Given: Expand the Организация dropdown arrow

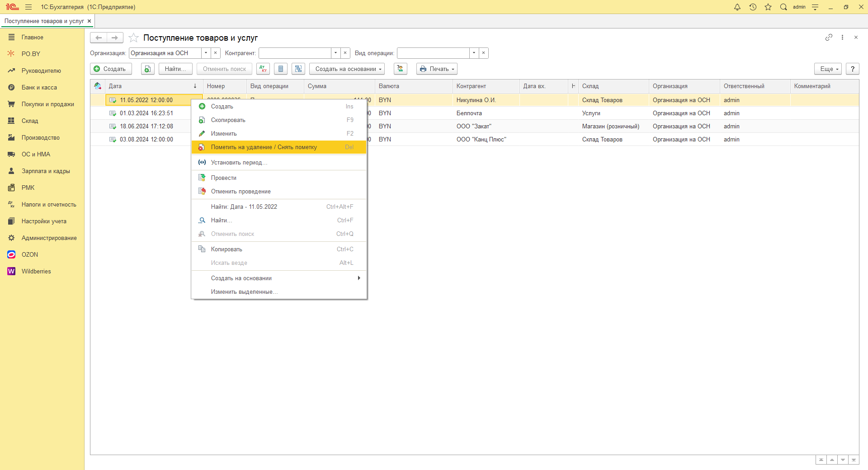Looking at the screenshot, I should [206, 53].
